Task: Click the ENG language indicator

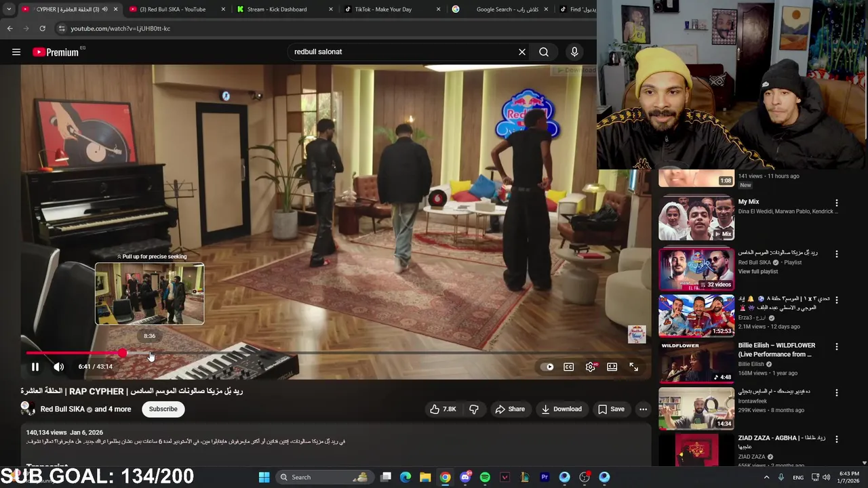Action: pyautogui.click(x=798, y=477)
